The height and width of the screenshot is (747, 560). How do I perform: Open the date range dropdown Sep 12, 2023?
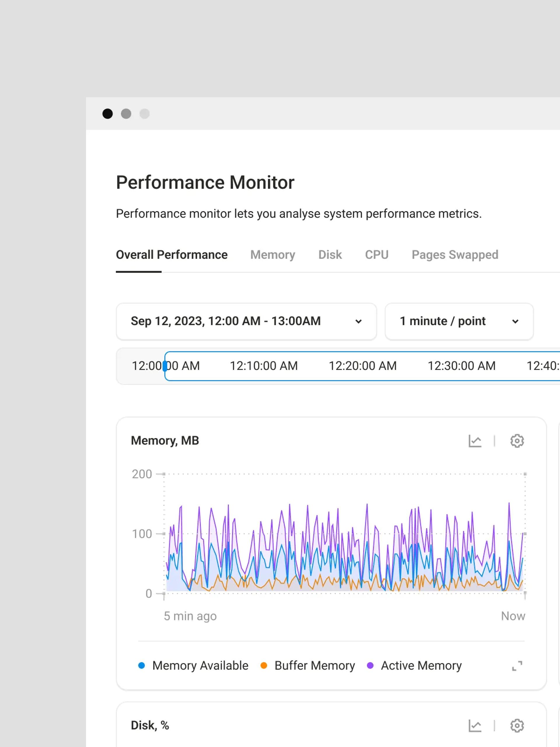pos(246,322)
